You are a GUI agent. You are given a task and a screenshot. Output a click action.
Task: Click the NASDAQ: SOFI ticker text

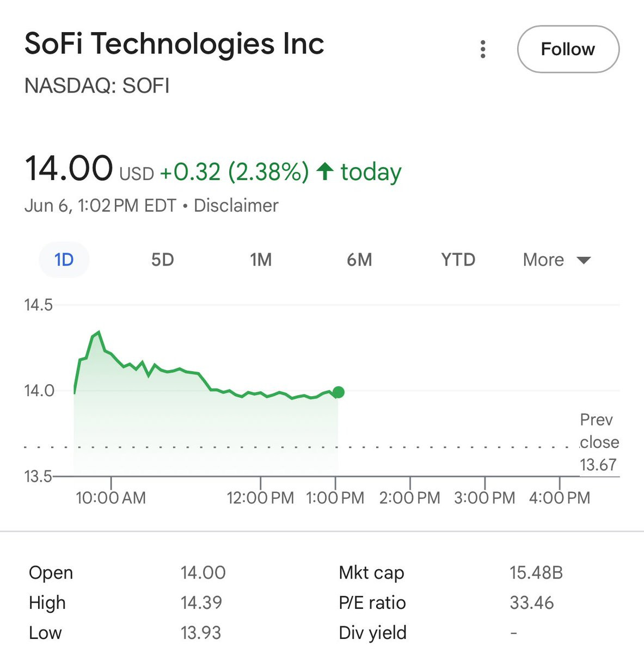[x=97, y=86]
